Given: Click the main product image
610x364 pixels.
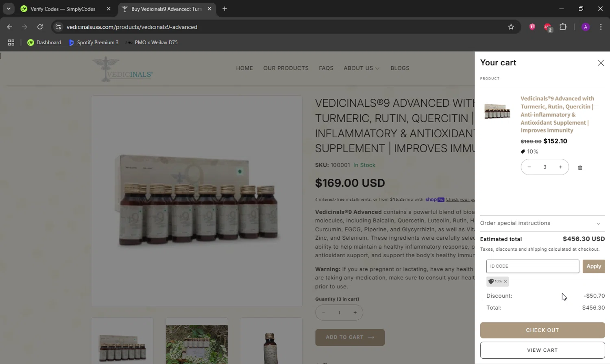Looking at the screenshot, I should coord(197,201).
